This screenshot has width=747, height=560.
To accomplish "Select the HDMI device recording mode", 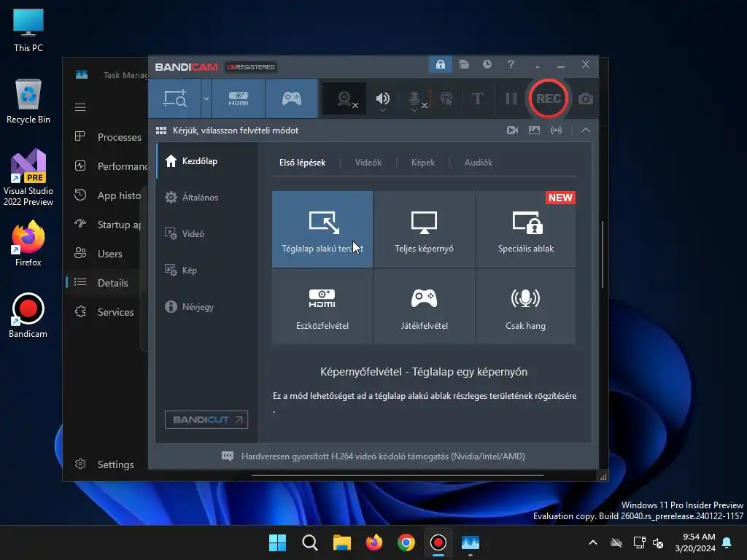I will pos(239,98).
